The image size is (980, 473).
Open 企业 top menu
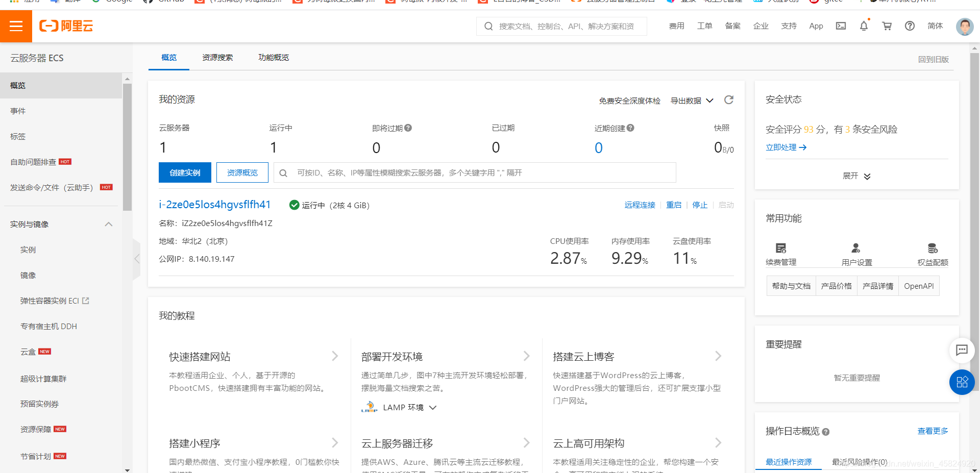761,26
